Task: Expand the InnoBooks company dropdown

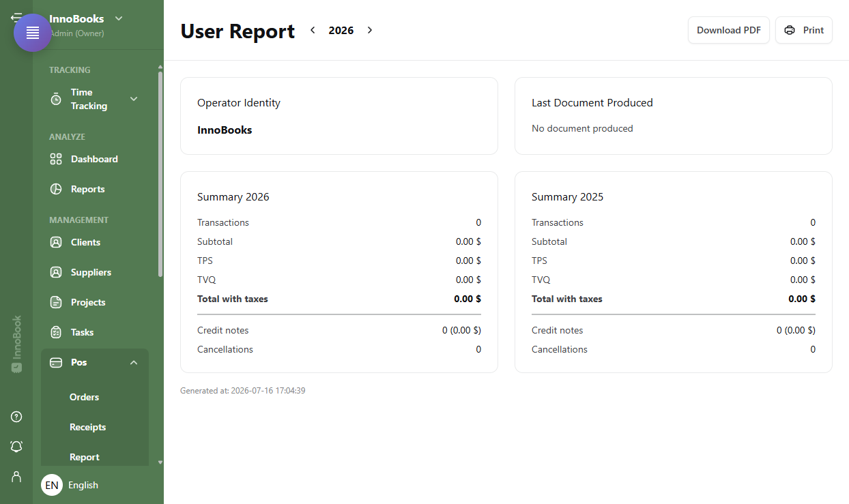Action: [119, 18]
